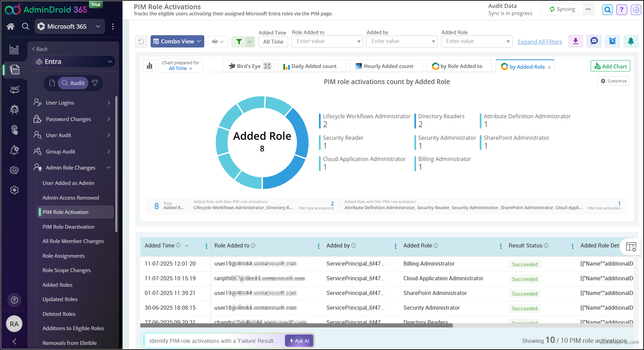644x350 pixels.
Task: Click the Ask AI button
Action: coord(299,341)
